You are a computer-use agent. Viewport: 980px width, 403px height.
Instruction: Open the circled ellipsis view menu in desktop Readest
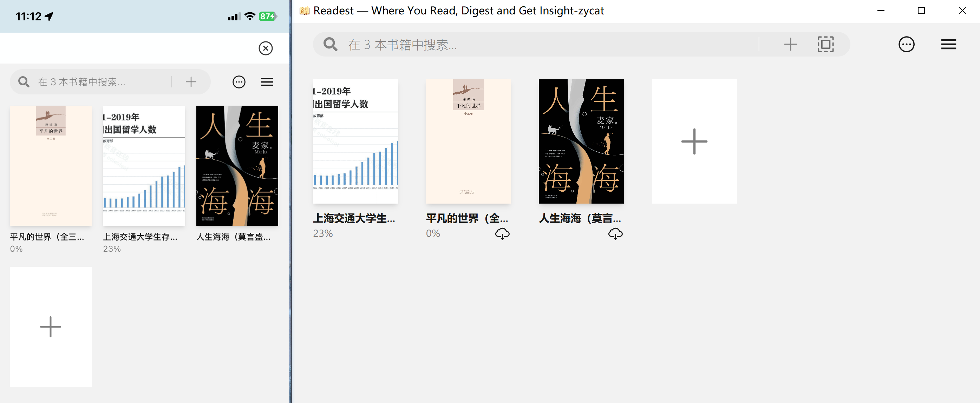(x=906, y=45)
